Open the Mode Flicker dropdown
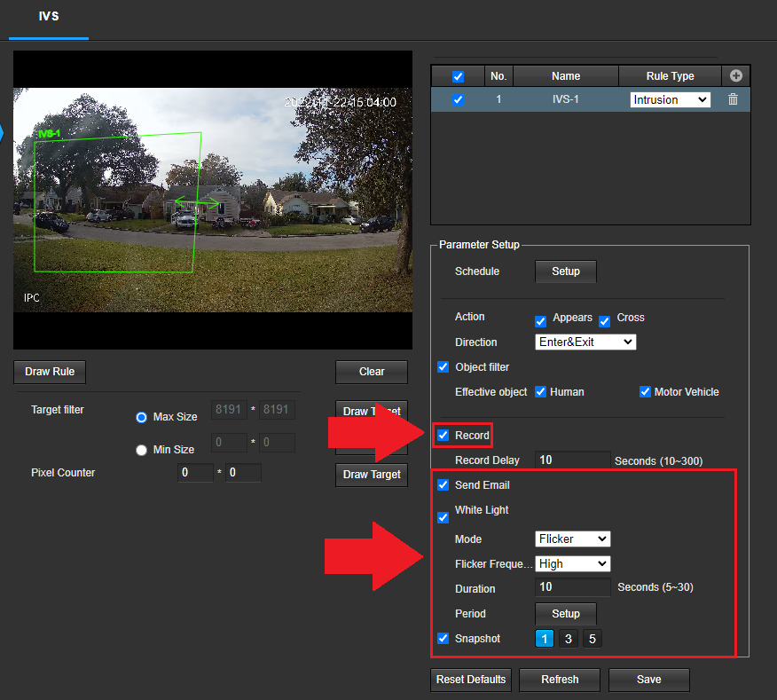Image resolution: width=777 pixels, height=700 pixels. [x=572, y=539]
